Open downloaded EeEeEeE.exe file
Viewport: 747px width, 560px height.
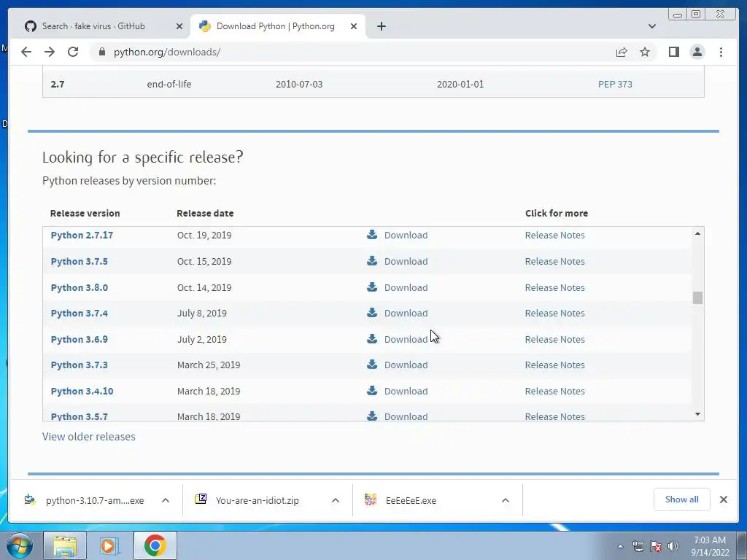411,500
